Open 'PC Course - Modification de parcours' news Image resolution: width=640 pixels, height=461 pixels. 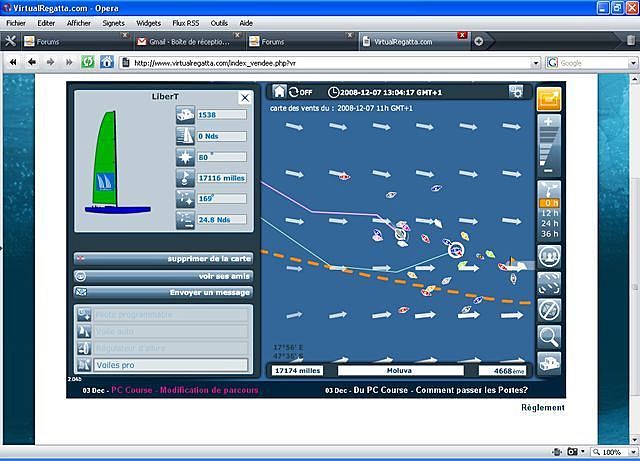coord(184,390)
